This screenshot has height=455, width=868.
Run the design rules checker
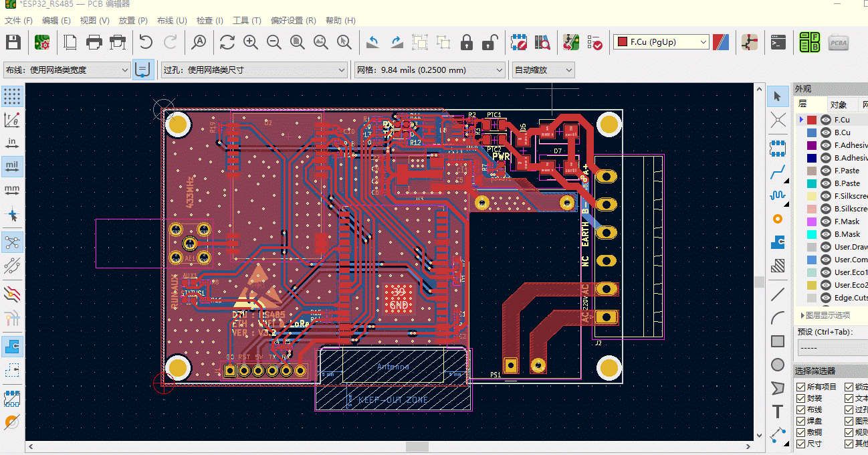(594, 43)
